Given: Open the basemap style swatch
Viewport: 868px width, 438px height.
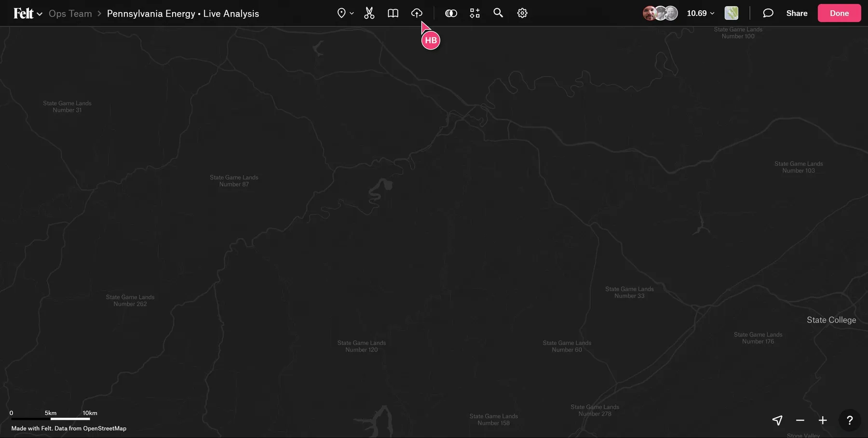Looking at the screenshot, I should tap(732, 13).
